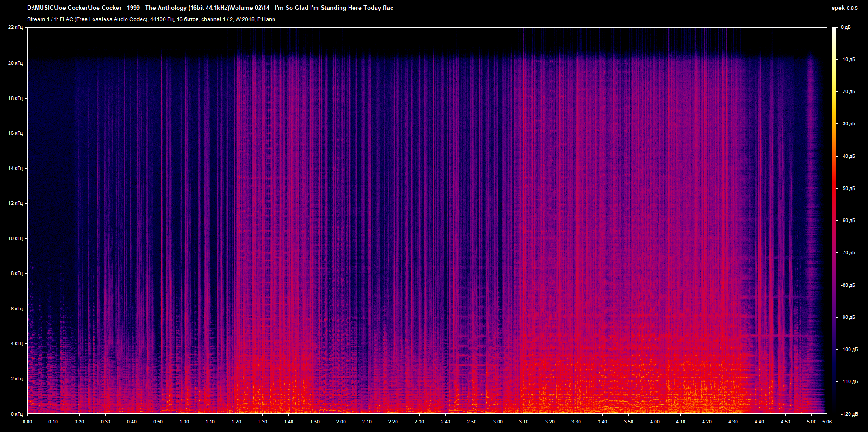Click the 18 кГц frequency axis label
The width and height of the screenshot is (868, 432).
[x=15, y=98]
